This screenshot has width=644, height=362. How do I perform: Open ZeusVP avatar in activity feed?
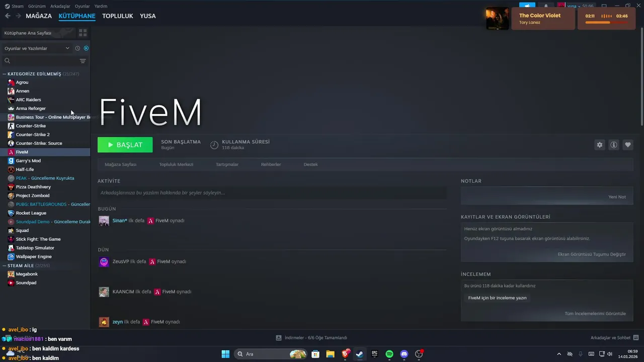[x=104, y=261]
